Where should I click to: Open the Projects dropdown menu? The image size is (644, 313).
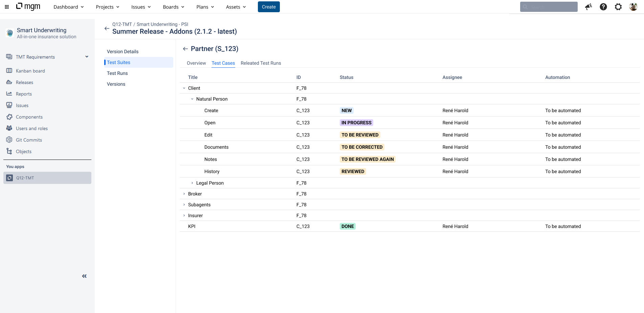click(107, 7)
